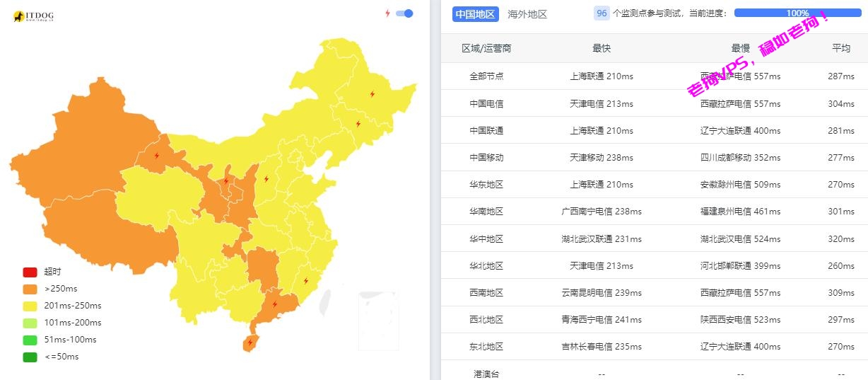The image size is (868, 380).
Task: Click the 最快 column header
Action: 602,48
